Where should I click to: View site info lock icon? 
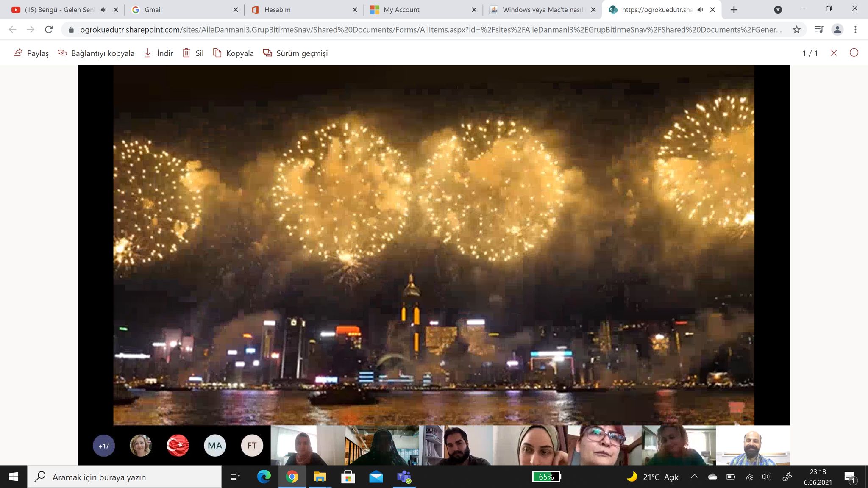click(71, 30)
